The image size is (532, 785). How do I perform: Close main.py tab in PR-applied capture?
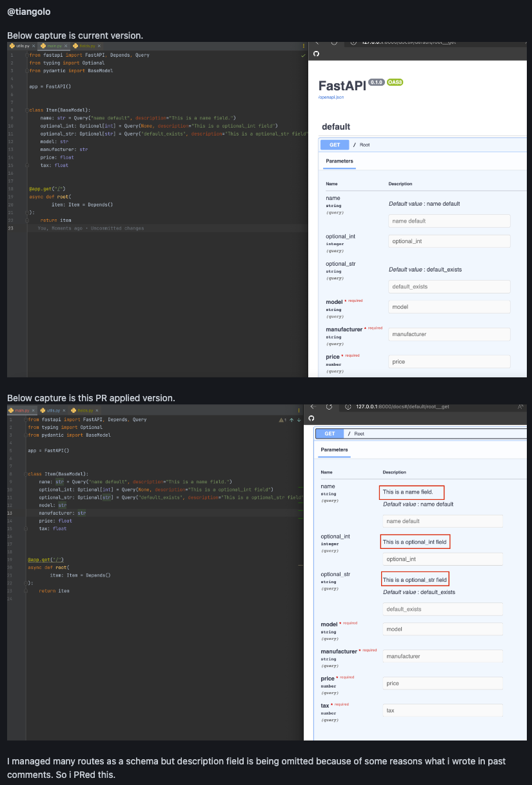(34, 409)
